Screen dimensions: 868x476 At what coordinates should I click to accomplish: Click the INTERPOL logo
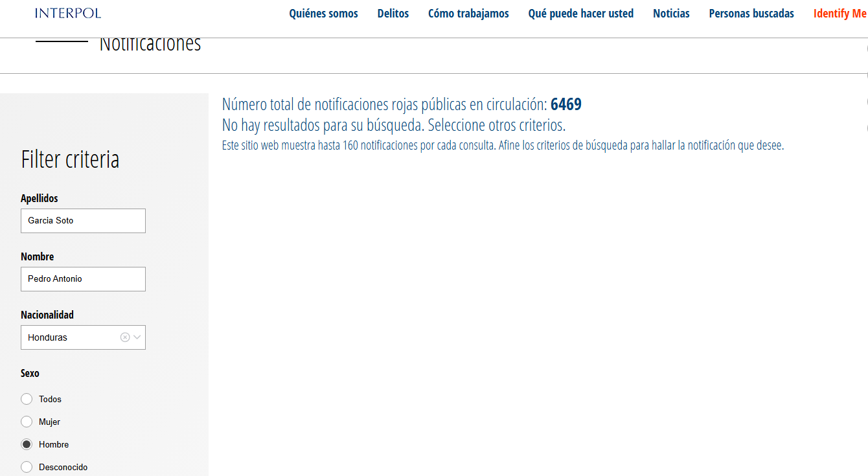click(68, 13)
